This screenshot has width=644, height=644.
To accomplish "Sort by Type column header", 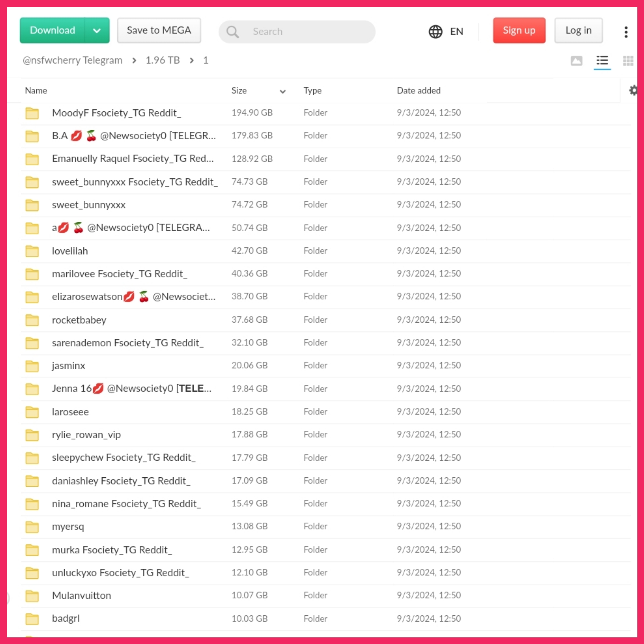I will click(312, 91).
